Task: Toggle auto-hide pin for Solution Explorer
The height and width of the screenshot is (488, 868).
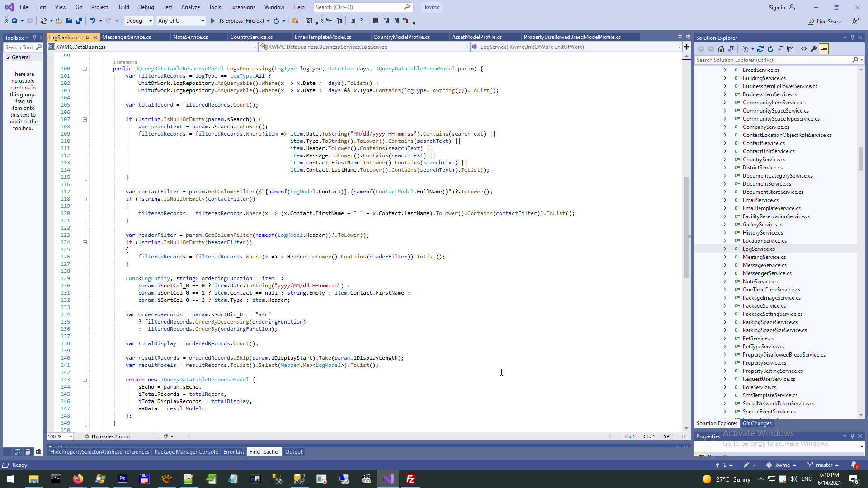Action: coord(852,38)
